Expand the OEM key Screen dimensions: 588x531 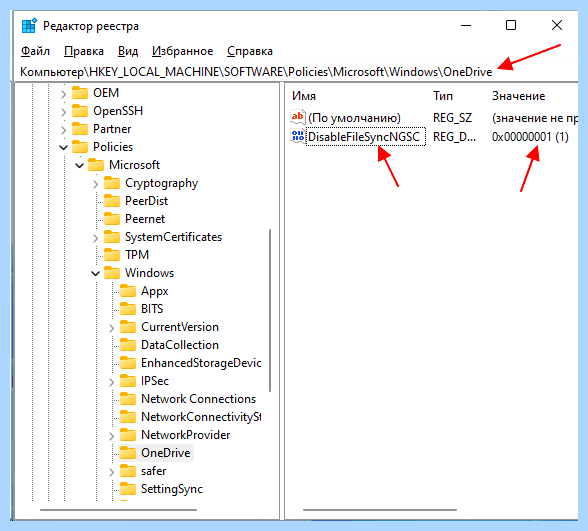(x=63, y=94)
